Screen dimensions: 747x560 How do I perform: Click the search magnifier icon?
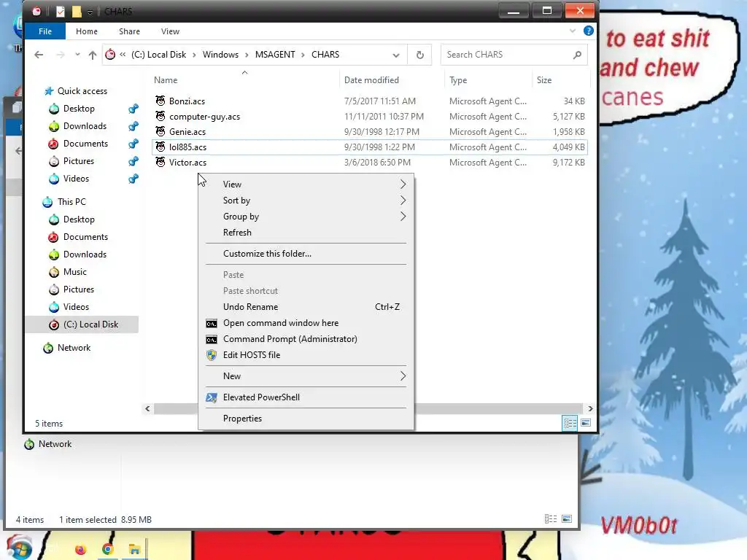(x=577, y=55)
